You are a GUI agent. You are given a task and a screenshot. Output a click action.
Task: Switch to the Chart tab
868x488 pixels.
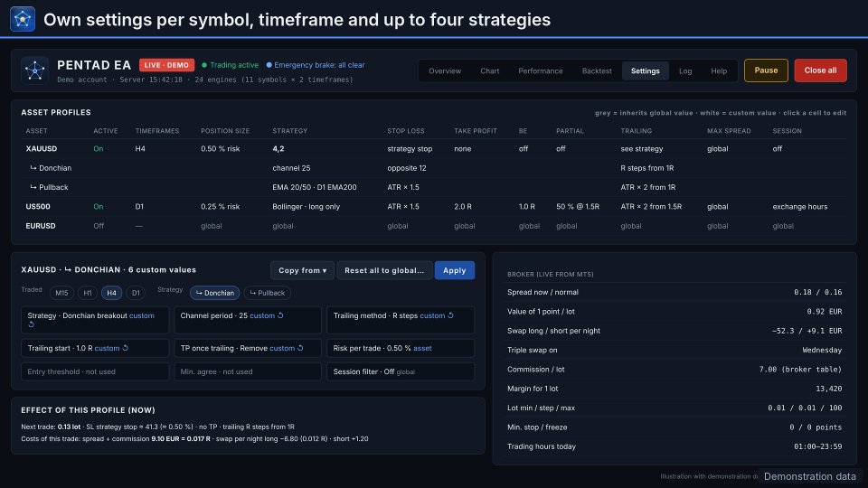pyautogui.click(x=490, y=70)
